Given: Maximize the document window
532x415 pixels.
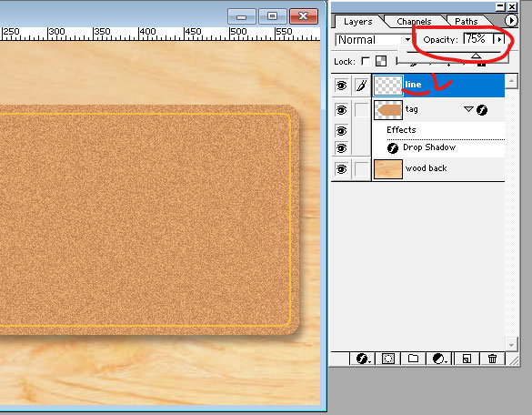Looking at the screenshot, I should pos(272,16).
